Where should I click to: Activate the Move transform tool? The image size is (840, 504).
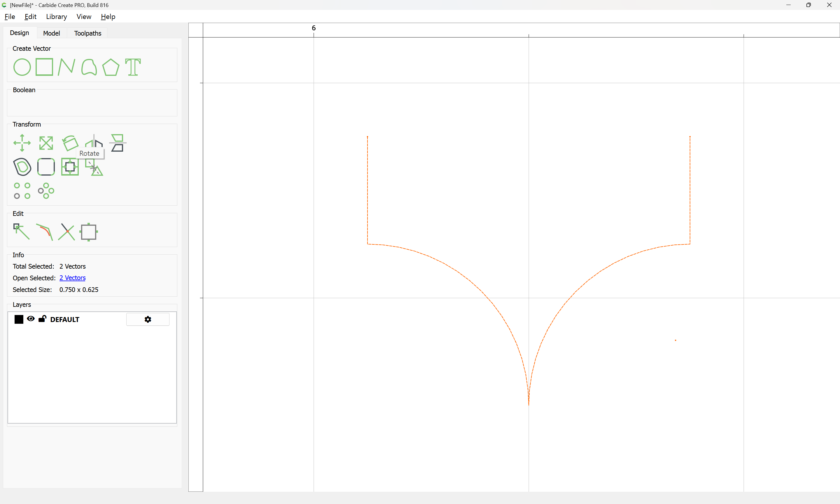[x=22, y=143]
